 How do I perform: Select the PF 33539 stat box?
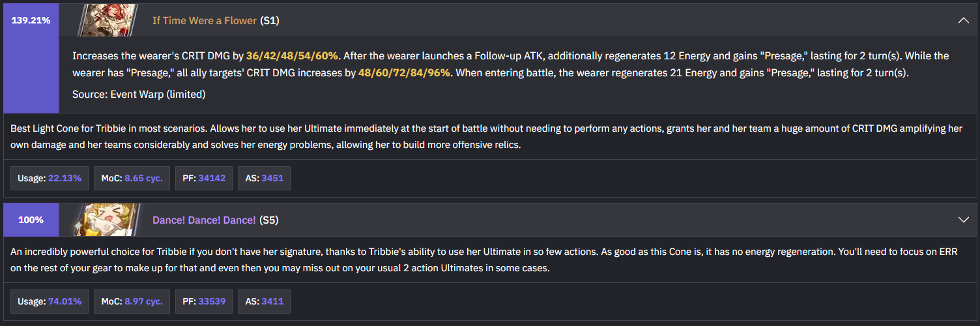pyautogui.click(x=204, y=302)
